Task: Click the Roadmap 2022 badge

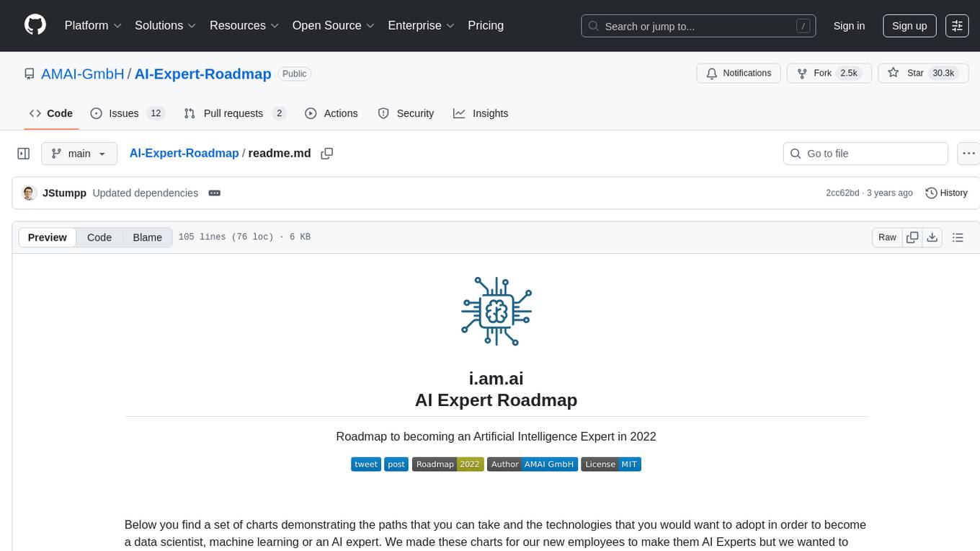Action: (x=447, y=464)
